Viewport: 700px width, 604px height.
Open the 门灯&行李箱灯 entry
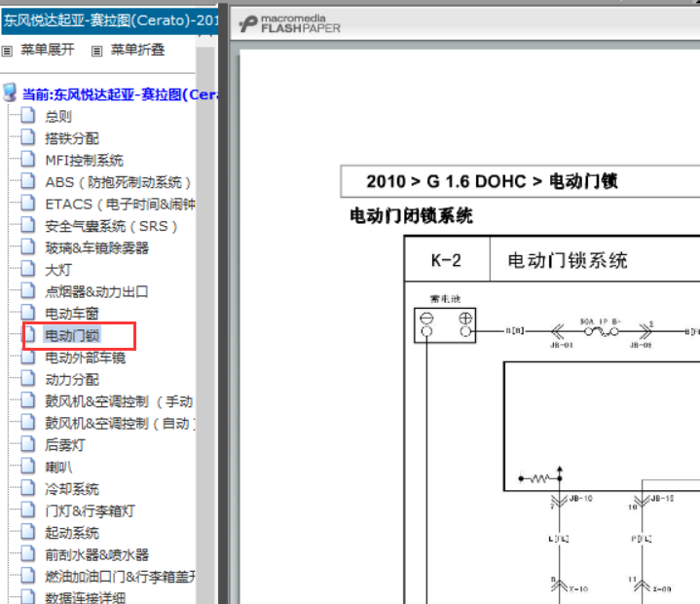click(x=90, y=510)
